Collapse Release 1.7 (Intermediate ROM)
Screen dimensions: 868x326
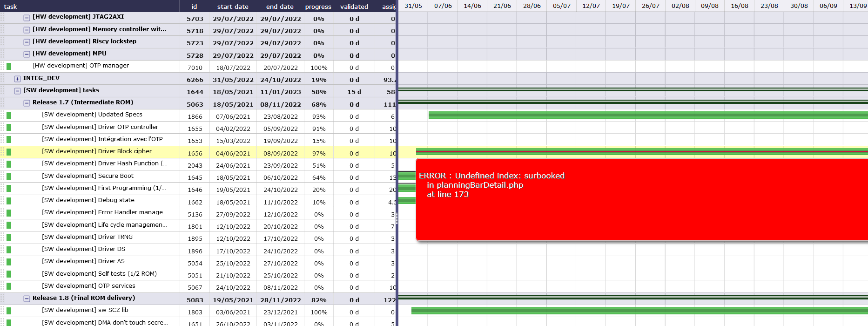click(27, 103)
